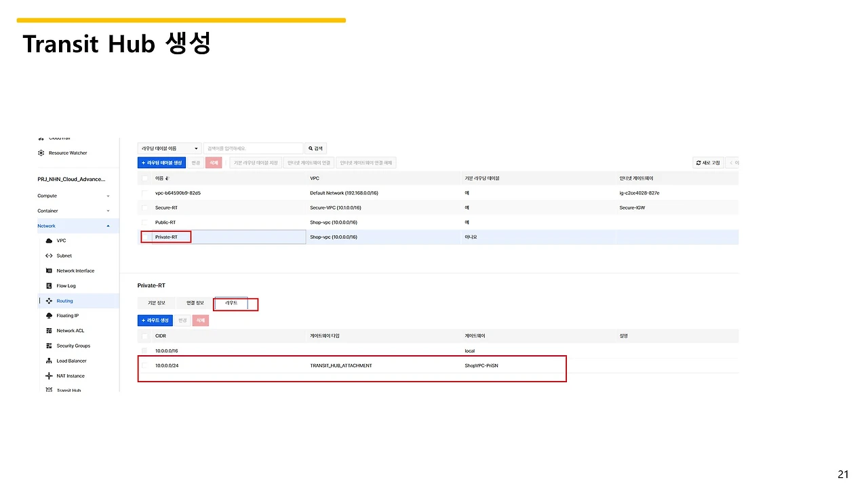Click the red 삭제 button next to 라우트 생성
The image size is (868, 488).
tap(201, 321)
